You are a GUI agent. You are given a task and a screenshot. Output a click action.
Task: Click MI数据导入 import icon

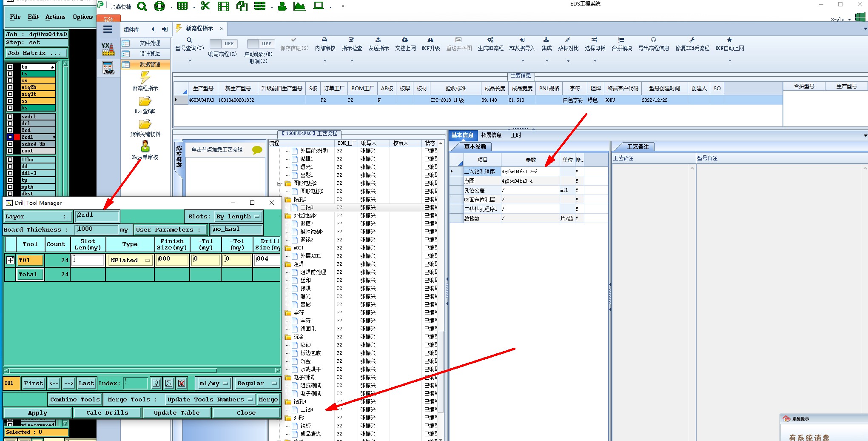522,40
